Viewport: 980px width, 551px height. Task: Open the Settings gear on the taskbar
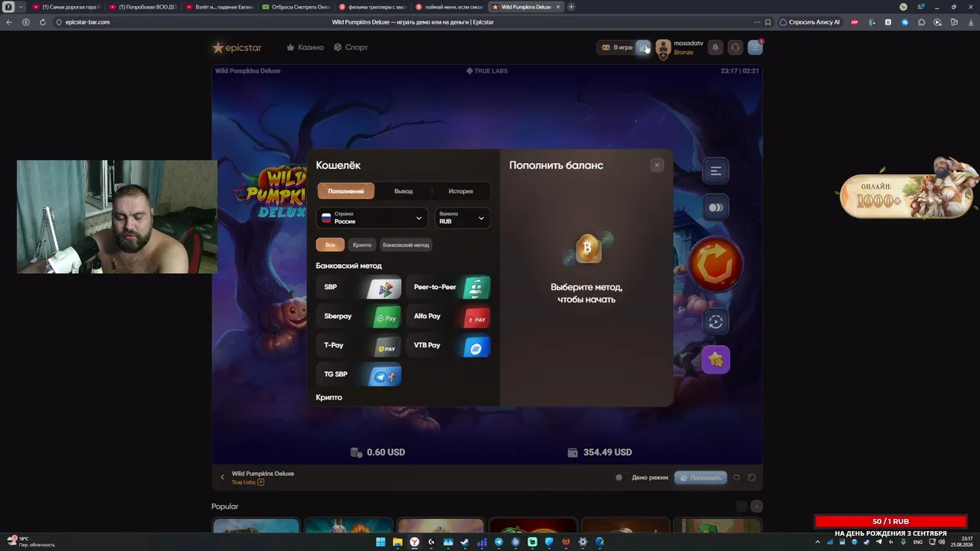tap(583, 542)
